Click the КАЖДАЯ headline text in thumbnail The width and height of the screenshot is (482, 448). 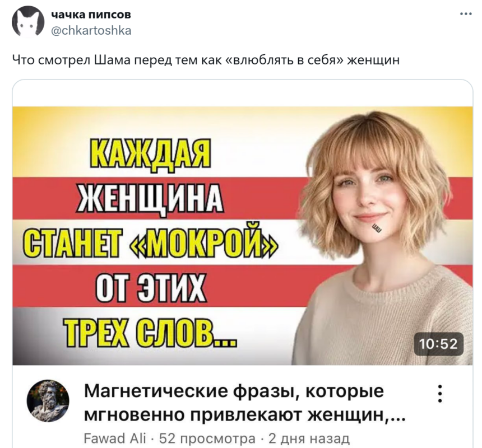[x=151, y=153]
